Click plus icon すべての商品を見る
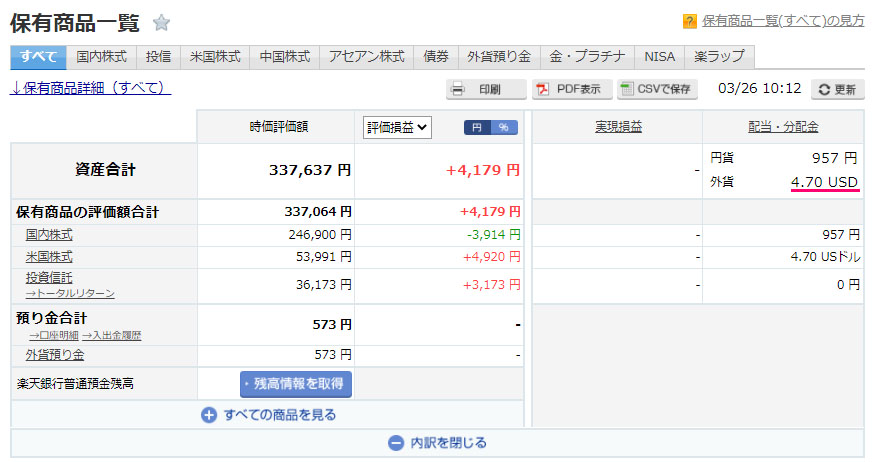Screen dimensions: 875x462 point(209,414)
